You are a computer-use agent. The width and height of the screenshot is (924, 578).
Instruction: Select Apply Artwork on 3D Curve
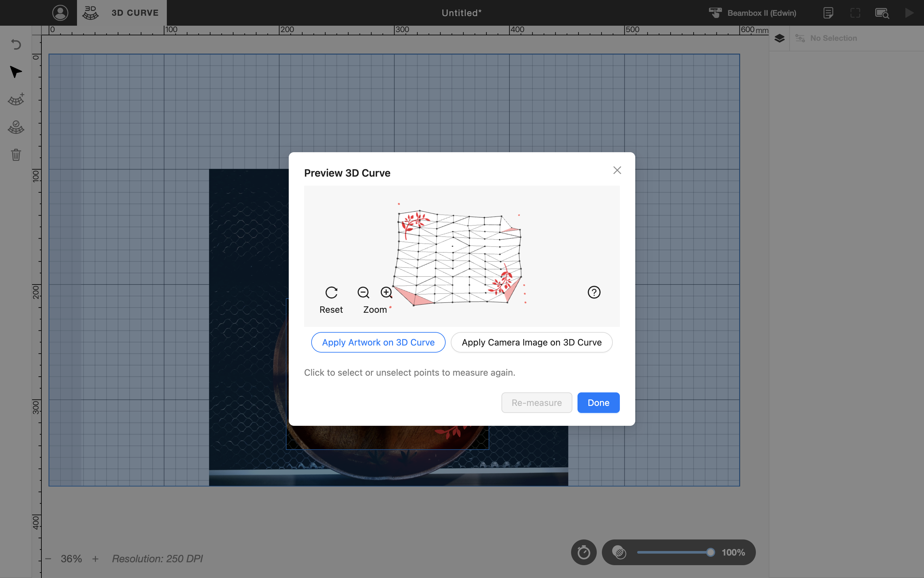click(378, 342)
